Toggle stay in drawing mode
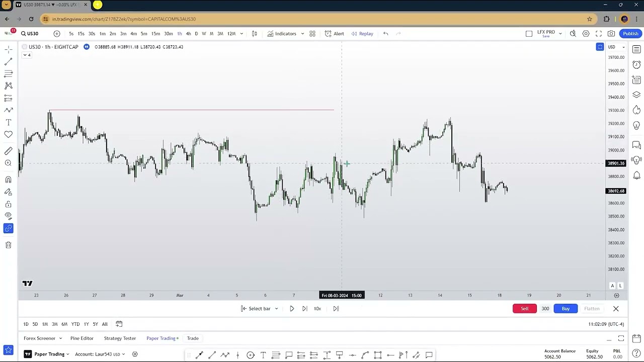 click(x=8, y=192)
